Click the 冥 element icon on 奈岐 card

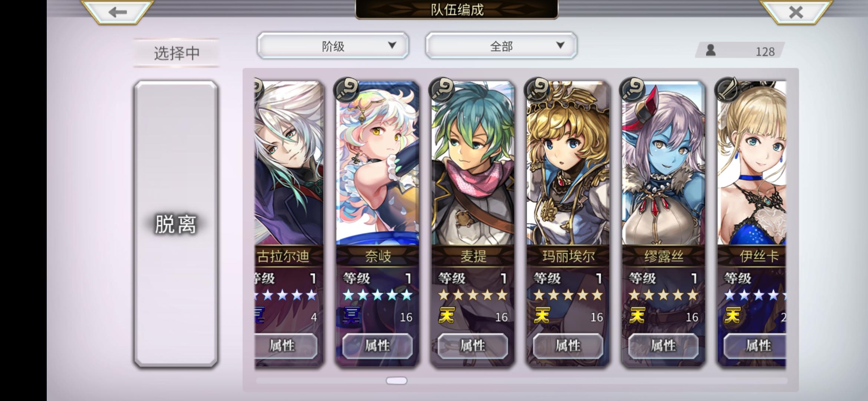click(x=351, y=316)
